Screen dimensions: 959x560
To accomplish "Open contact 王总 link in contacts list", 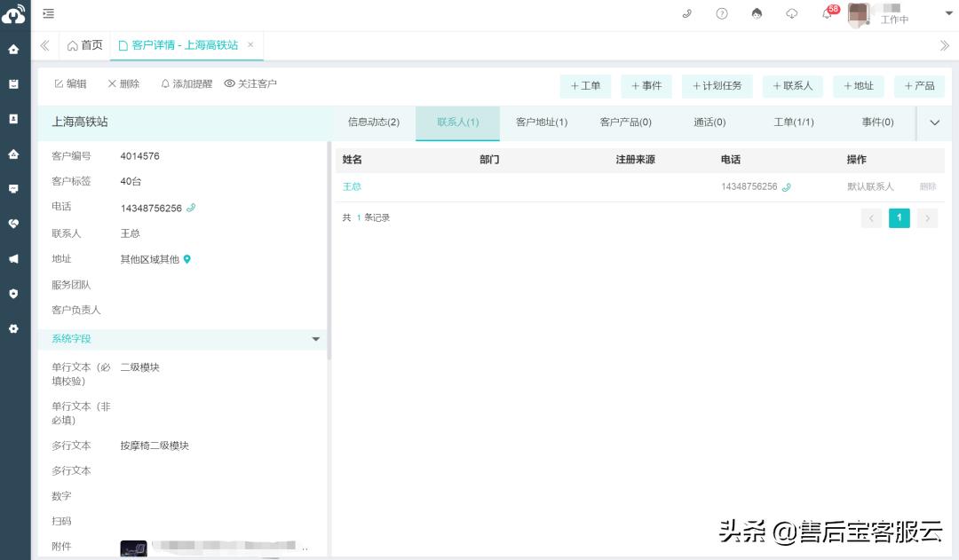I will (x=352, y=187).
